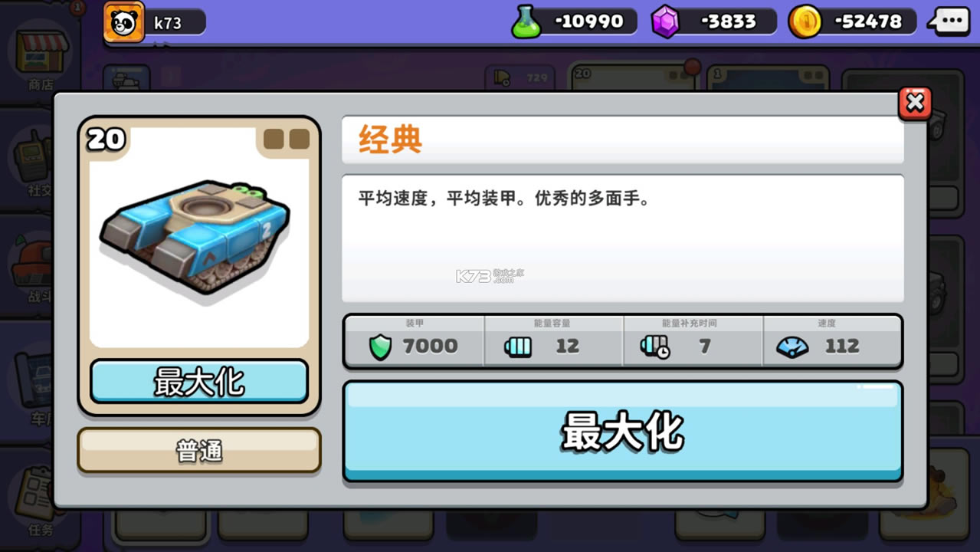Click the blue speed gauge icon

point(792,348)
